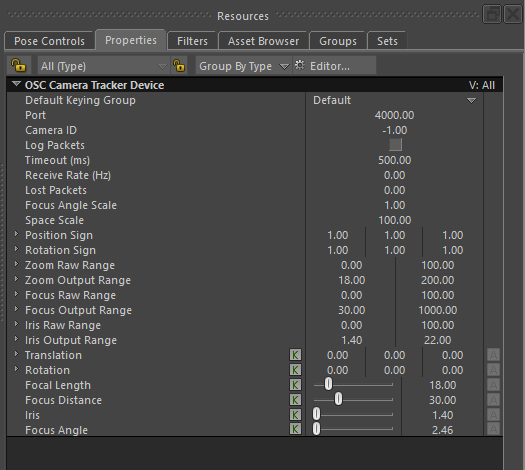
Task: Click the Focus Angle Scale value 1.00
Action: click(395, 205)
